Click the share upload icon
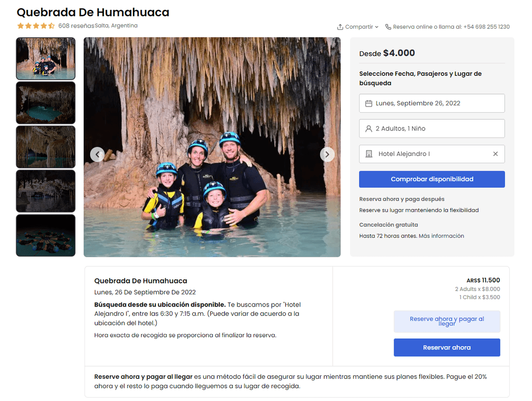Viewport: 532px width, 401px height. pos(340,27)
